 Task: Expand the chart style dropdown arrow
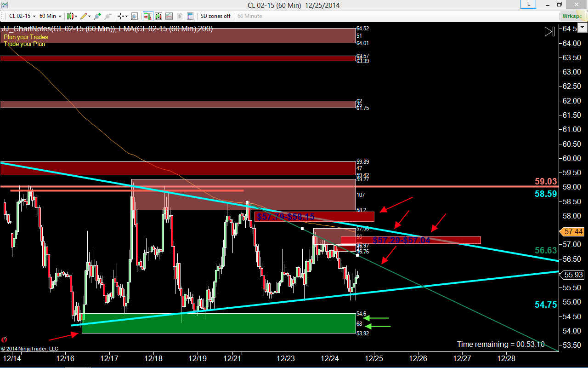pyautogui.click(x=76, y=16)
